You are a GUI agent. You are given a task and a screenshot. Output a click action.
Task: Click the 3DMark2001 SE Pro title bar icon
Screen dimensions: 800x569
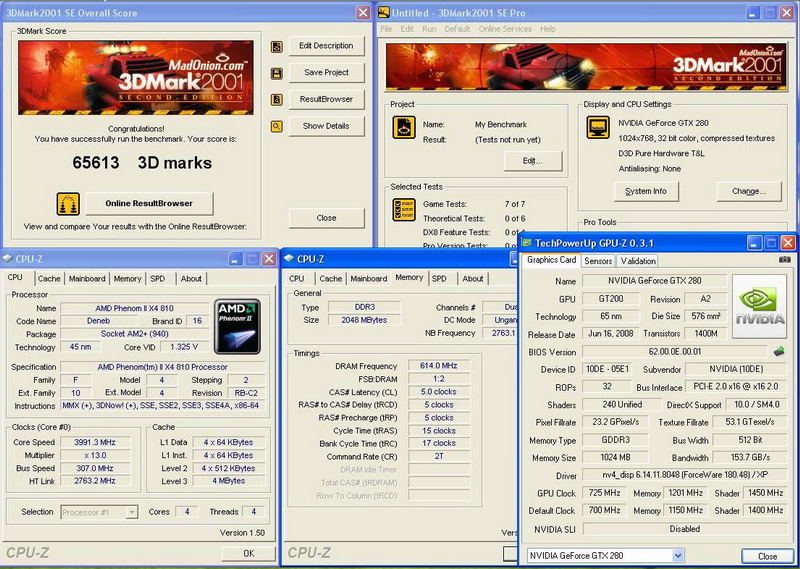pyautogui.click(x=384, y=12)
